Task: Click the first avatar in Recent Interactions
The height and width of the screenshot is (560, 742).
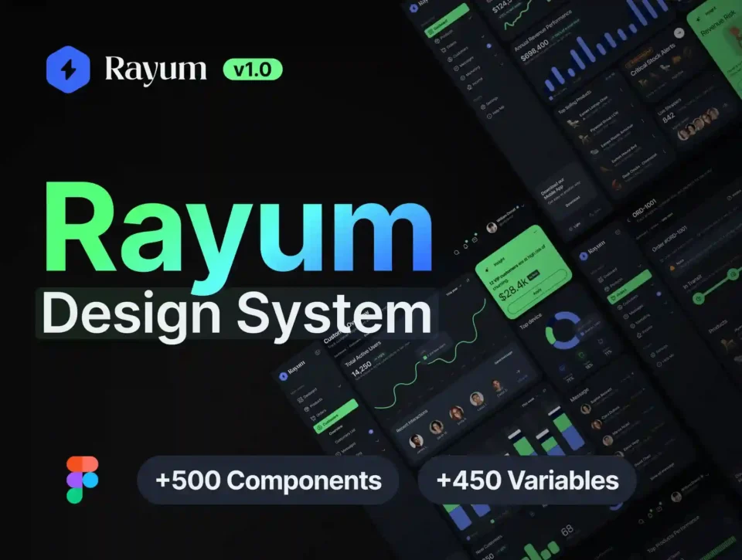Action: 417,440
